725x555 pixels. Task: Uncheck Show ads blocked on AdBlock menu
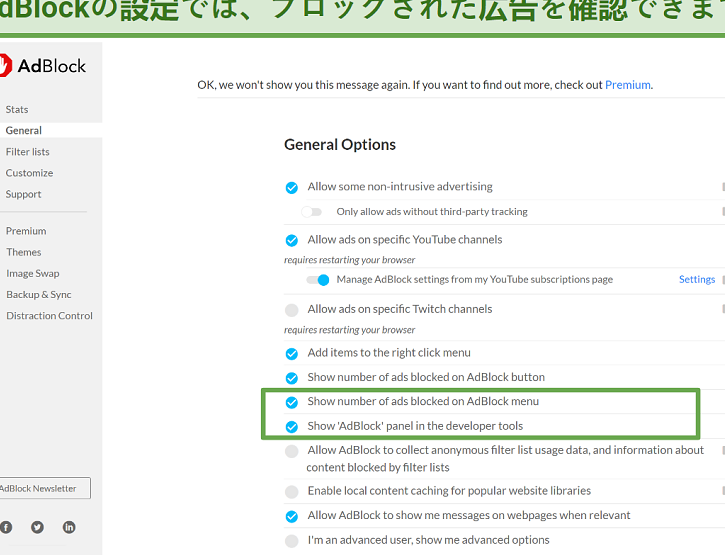click(292, 402)
